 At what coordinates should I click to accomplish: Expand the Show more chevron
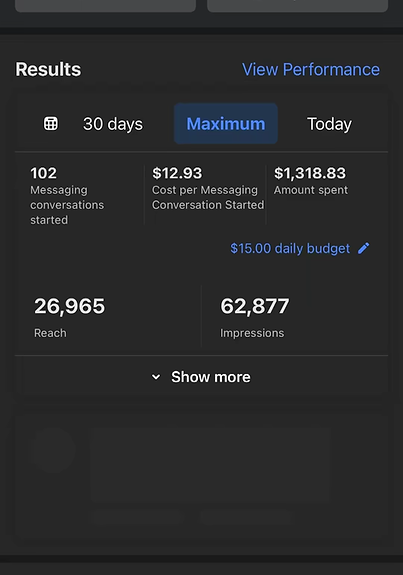(156, 377)
